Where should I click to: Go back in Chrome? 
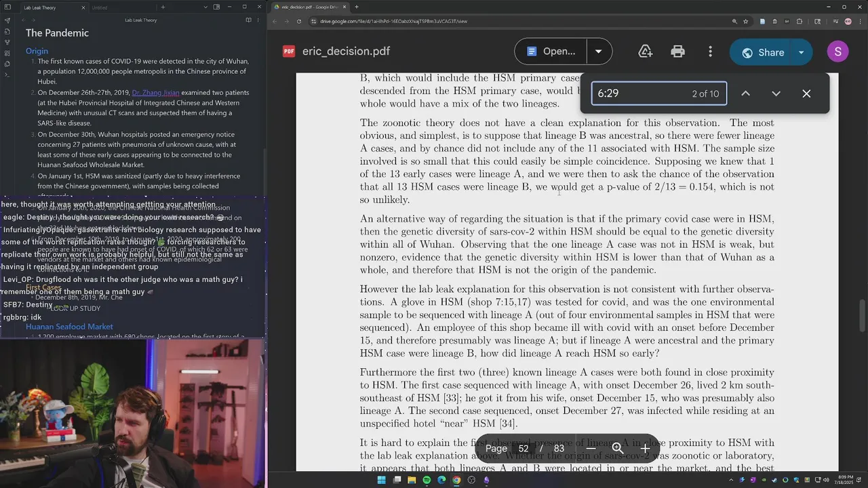tap(275, 21)
